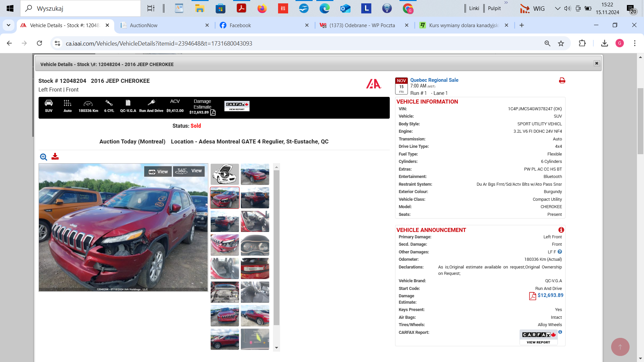Open the profile avatar G
Viewport: 644px width, 362px height.
click(620, 43)
